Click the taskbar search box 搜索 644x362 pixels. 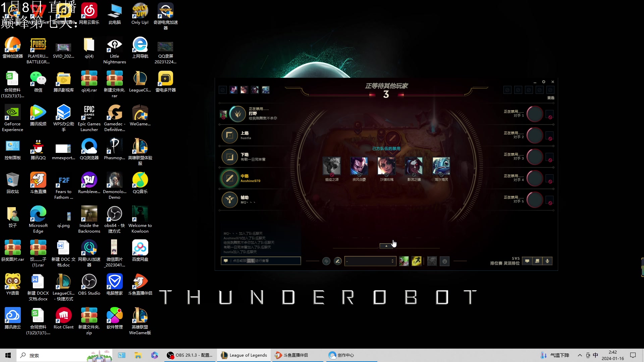pos(64,355)
